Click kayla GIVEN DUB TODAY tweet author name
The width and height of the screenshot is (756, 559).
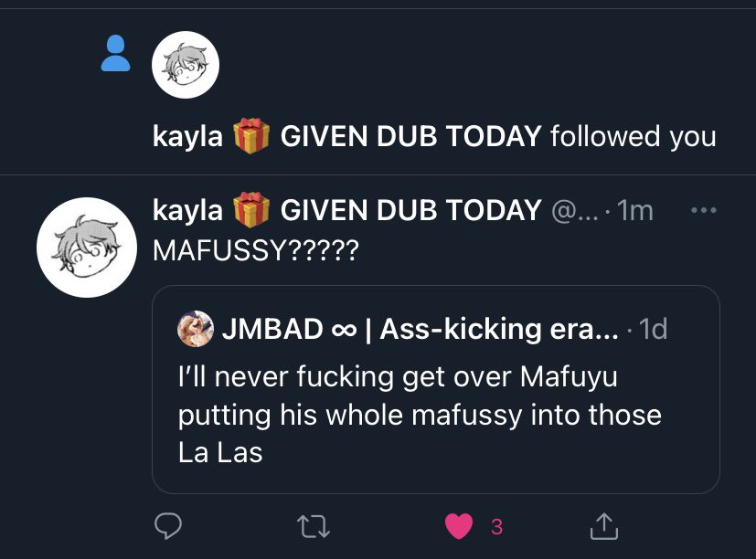tap(346, 210)
